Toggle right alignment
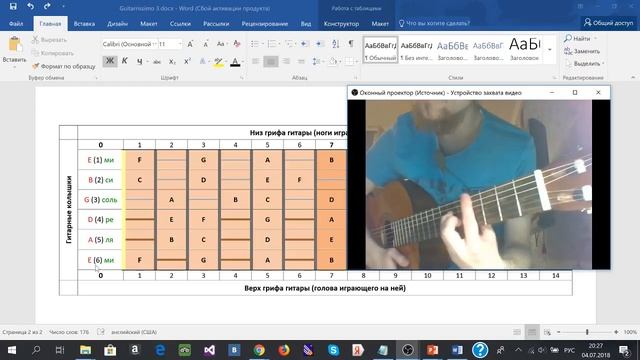Image resolution: width=640 pixels, height=360 pixels. pos(286,62)
